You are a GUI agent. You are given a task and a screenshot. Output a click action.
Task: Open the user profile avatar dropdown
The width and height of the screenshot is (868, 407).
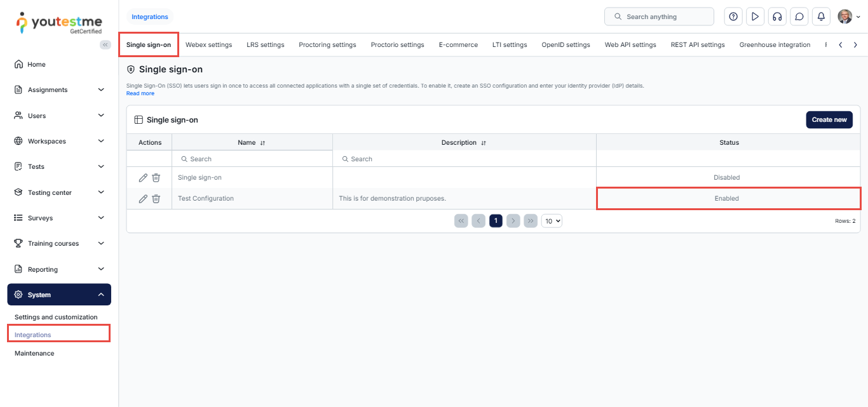pos(848,17)
